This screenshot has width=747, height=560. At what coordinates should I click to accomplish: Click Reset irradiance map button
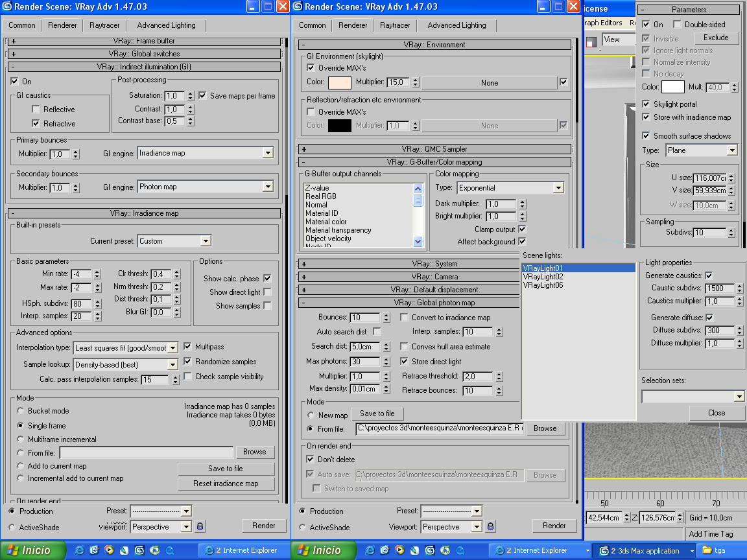[x=226, y=484]
